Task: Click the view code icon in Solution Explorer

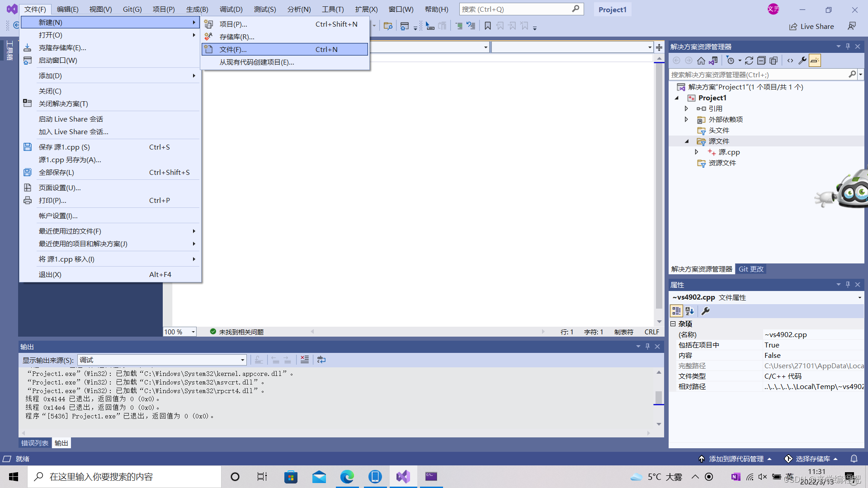Action: point(790,61)
